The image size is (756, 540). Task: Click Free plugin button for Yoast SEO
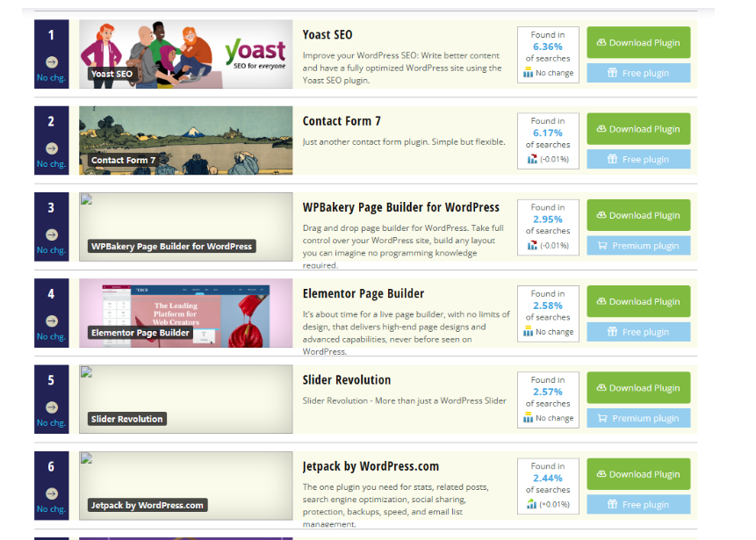click(638, 73)
